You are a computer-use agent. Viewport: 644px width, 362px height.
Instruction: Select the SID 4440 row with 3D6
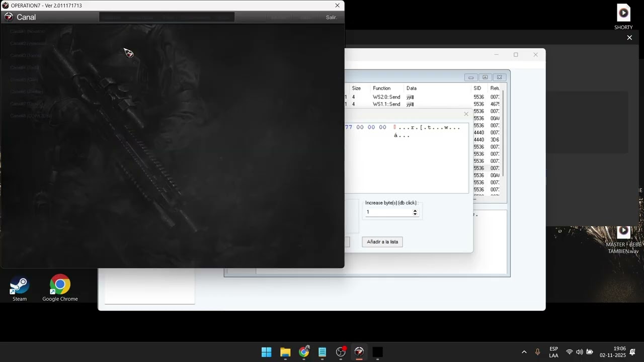(x=487, y=140)
